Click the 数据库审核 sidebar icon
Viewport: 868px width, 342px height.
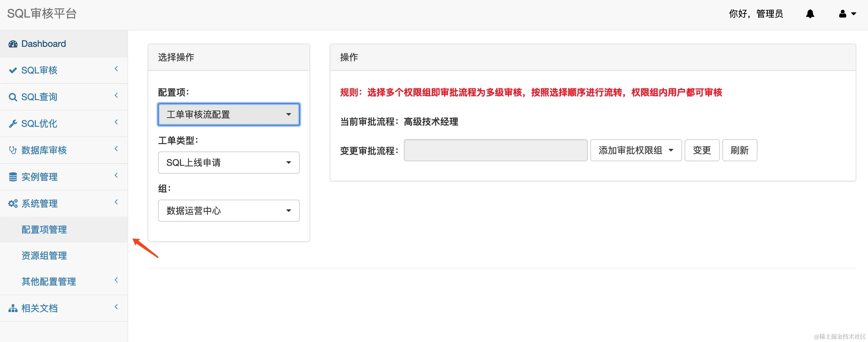(x=13, y=150)
